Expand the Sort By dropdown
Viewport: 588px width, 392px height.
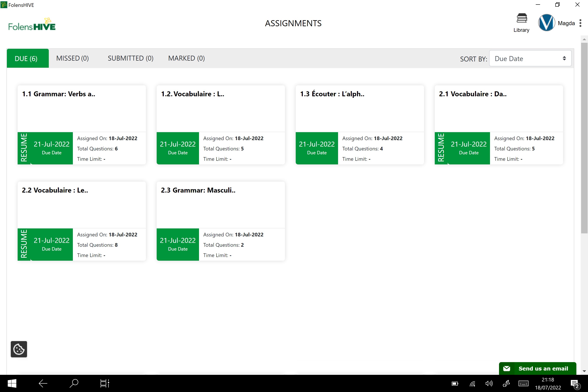[530, 58]
